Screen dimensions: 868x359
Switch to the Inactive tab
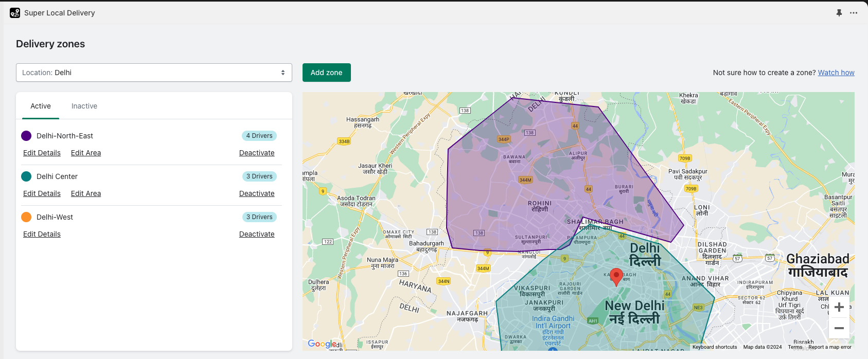[84, 106]
